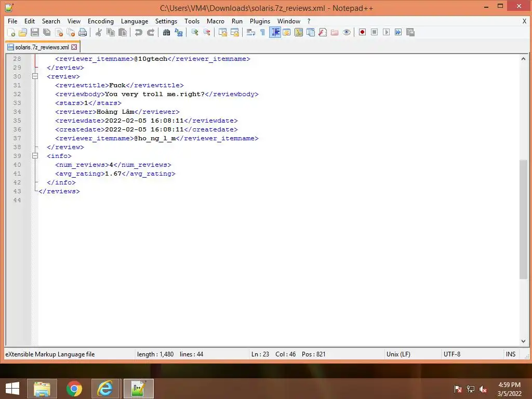Open Folder as Workspace icon

tap(335, 32)
